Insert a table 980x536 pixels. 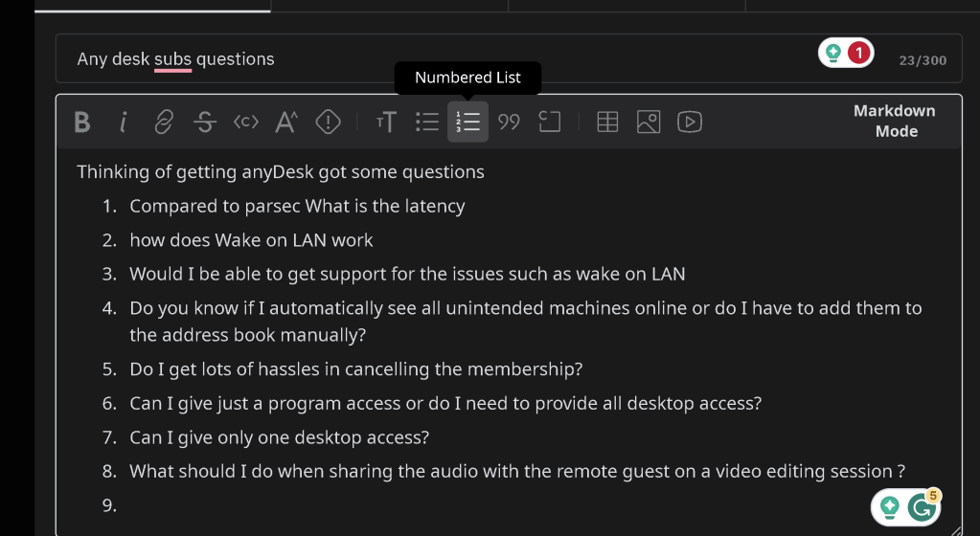point(607,122)
